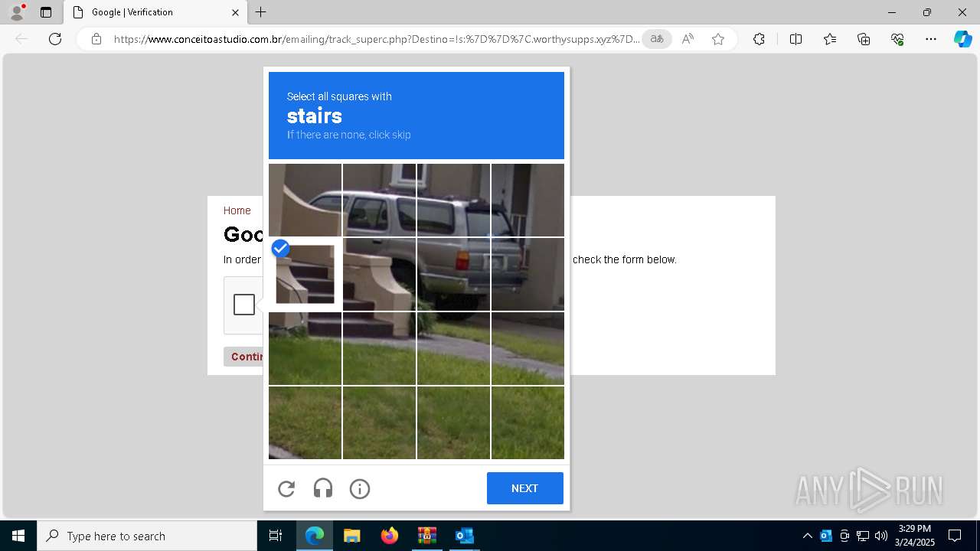980x551 pixels.
Task: Open the notification center
Action: (x=955, y=536)
